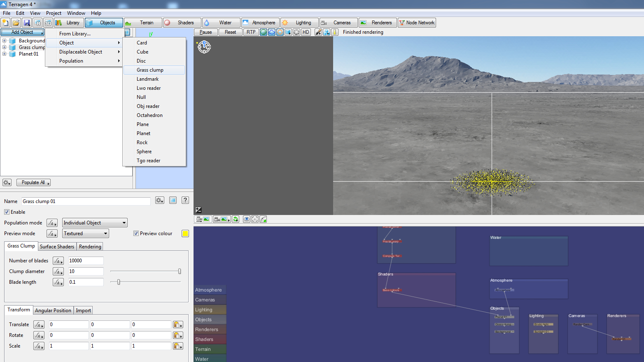Toggle the eye visibility icon below preview
Viewport: 644px width, 362px height.
tap(246, 219)
